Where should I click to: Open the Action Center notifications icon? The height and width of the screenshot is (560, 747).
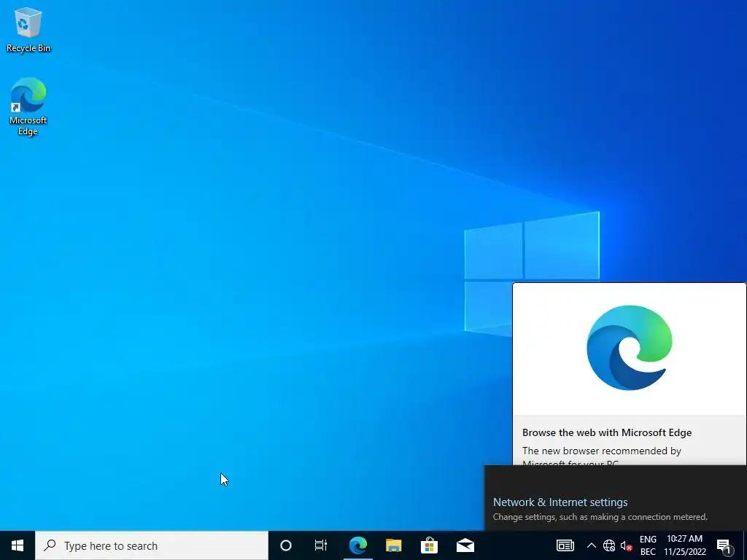pyautogui.click(x=724, y=545)
